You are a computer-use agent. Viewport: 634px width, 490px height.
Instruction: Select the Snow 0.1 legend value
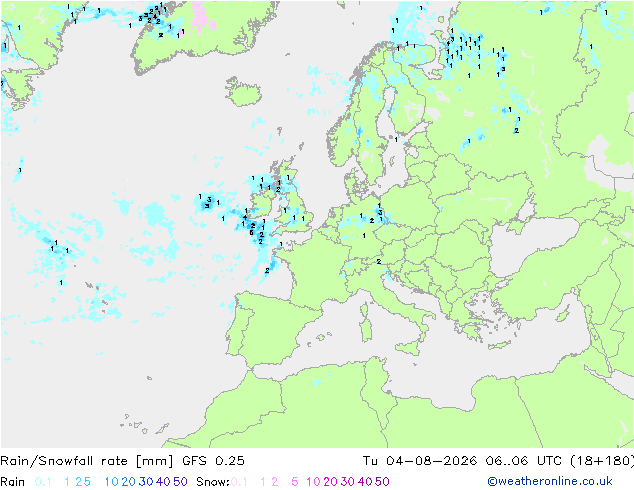pyautogui.click(x=239, y=482)
